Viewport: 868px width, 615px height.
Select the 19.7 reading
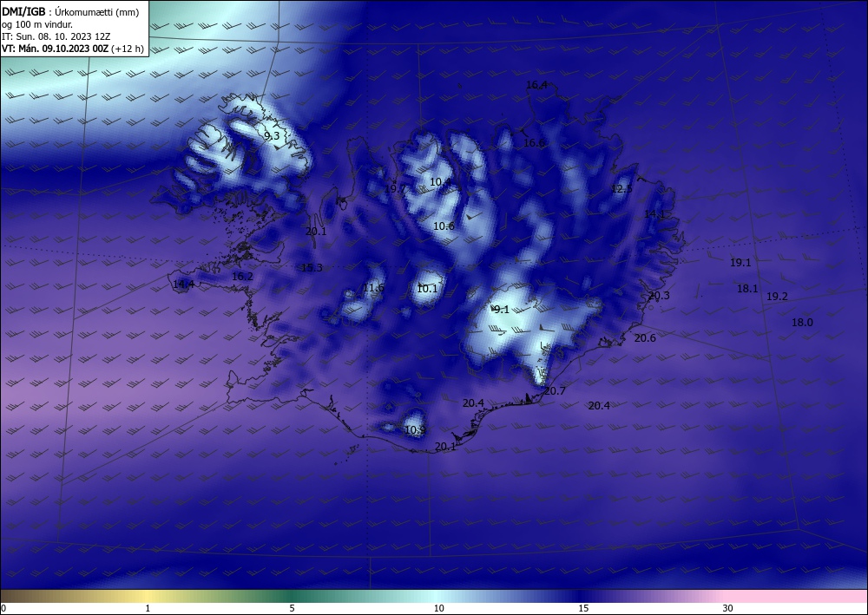[395, 188]
